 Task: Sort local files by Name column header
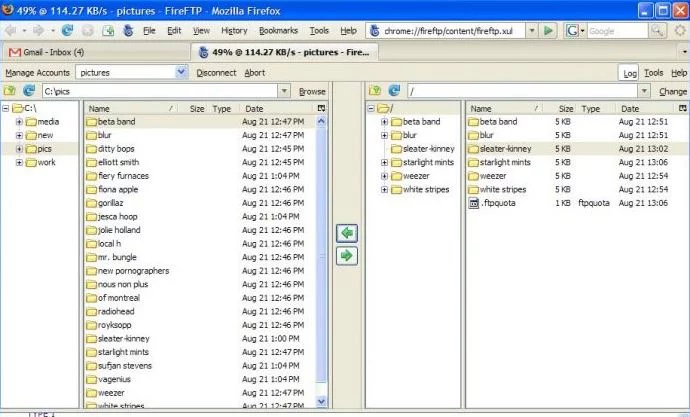(x=132, y=108)
